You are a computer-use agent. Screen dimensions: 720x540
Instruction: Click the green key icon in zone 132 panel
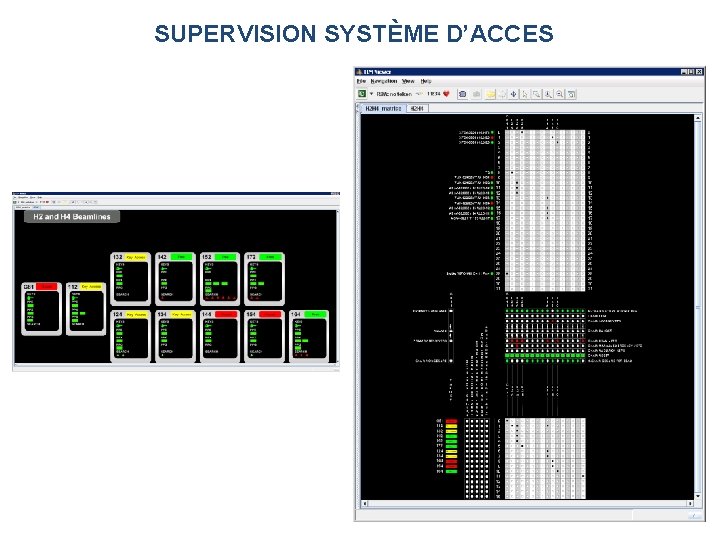pos(119,269)
